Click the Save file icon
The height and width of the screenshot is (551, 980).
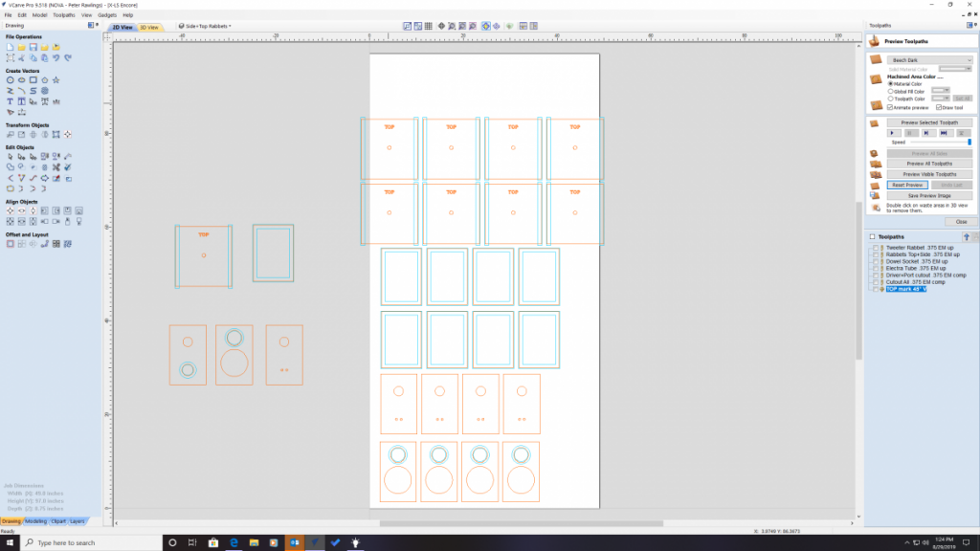[33, 47]
